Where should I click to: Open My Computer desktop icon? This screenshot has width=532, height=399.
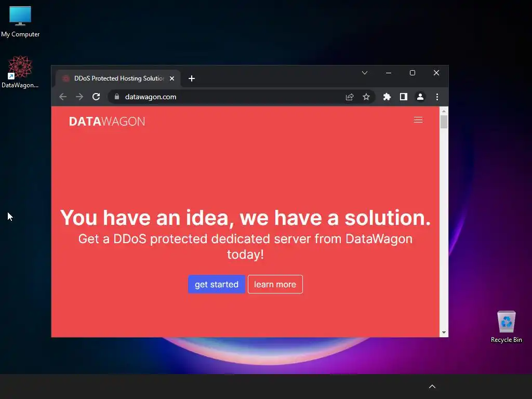tap(20, 21)
